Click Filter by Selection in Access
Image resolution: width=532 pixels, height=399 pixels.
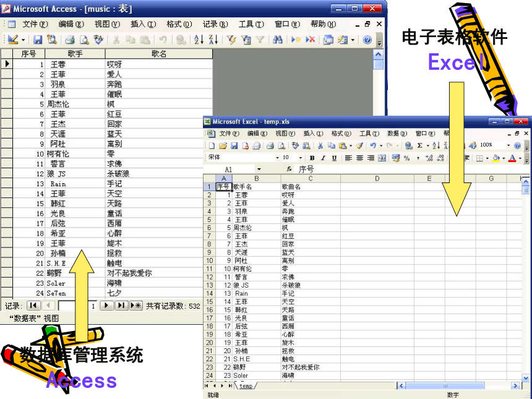tap(231, 40)
